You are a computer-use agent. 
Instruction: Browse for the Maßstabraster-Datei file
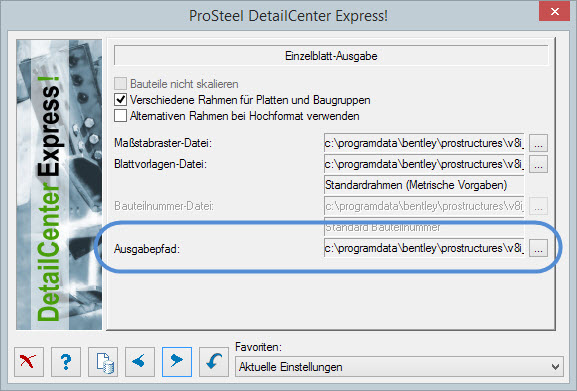[538, 143]
